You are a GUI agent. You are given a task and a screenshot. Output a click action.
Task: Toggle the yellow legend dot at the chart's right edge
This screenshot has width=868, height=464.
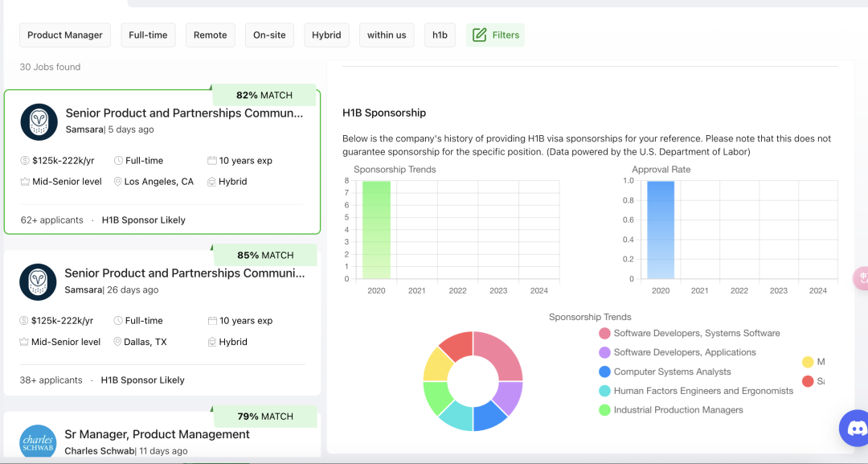click(808, 362)
